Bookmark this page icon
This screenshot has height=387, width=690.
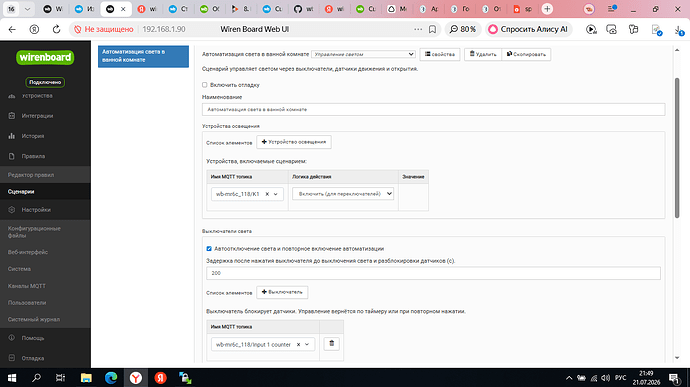pos(433,29)
